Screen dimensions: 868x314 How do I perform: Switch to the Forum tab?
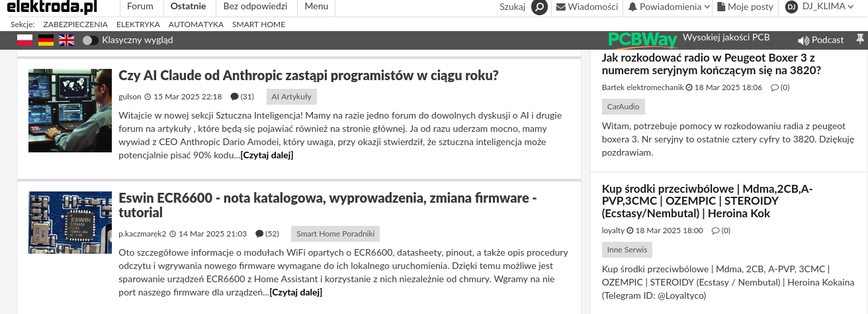140,7
